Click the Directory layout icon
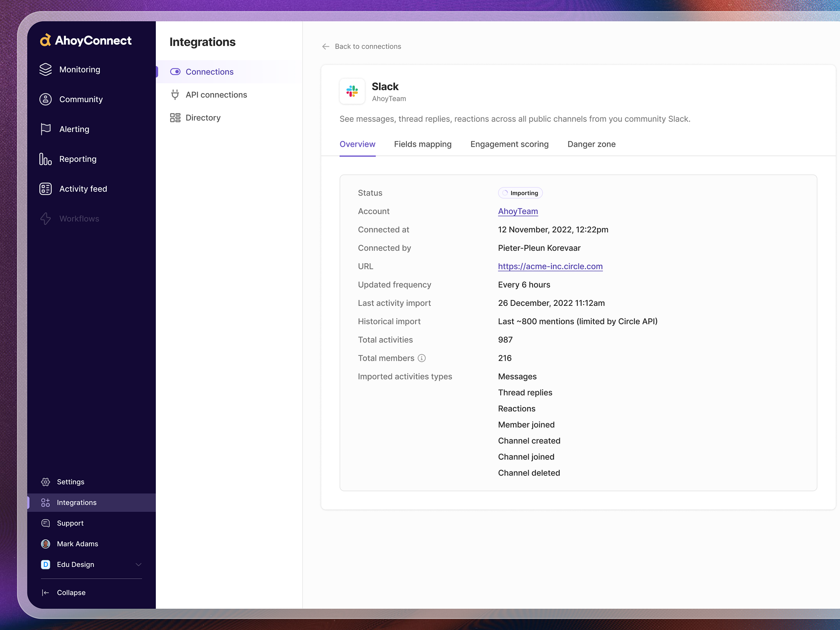Image resolution: width=840 pixels, height=630 pixels. click(x=175, y=118)
